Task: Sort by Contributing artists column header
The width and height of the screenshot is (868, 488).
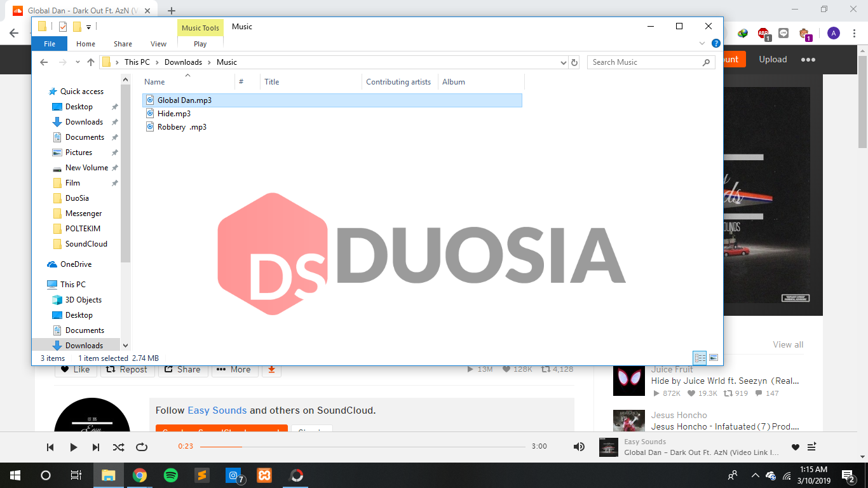Action: click(400, 82)
